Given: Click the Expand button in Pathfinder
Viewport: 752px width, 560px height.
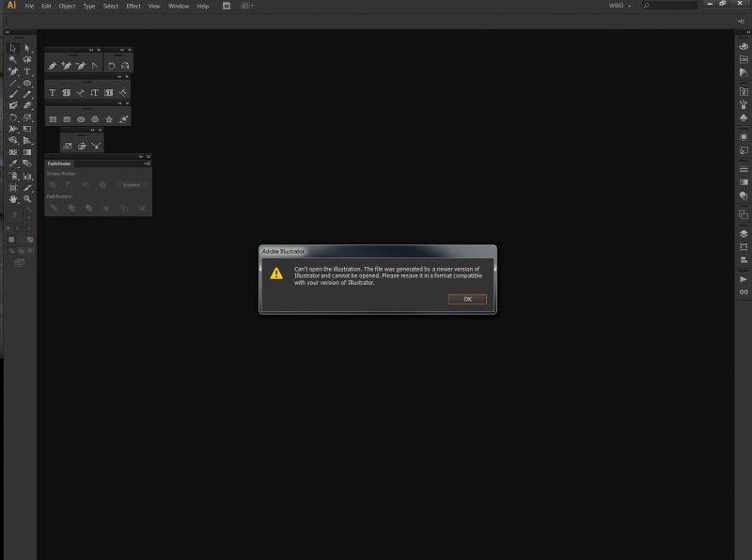Looking at the screenshot, I should tap(131, 185).
